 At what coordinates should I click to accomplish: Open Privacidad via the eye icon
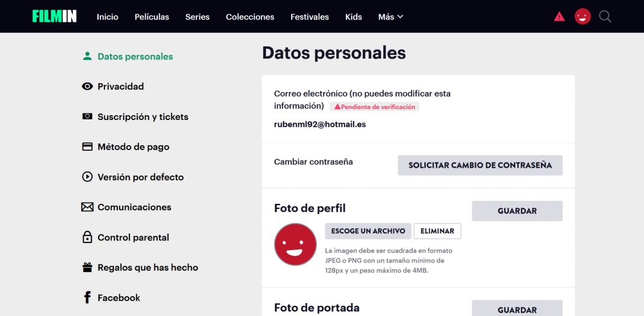click(x=88, y=86)
